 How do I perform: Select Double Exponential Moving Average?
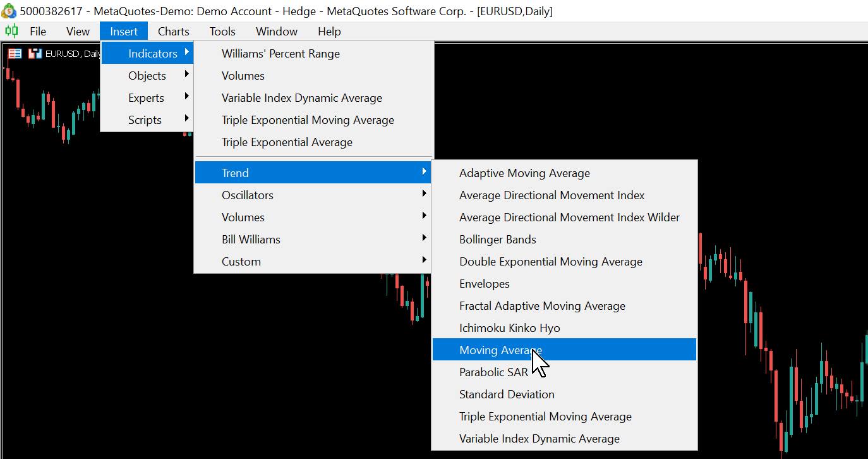click(x=564, y=261)
